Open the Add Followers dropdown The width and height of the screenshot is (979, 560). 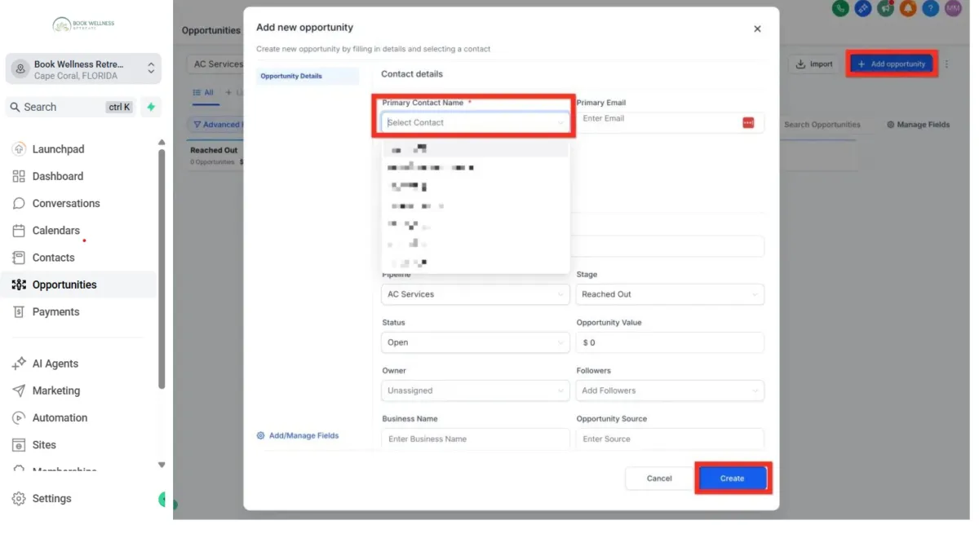click(x=670, y=390)
